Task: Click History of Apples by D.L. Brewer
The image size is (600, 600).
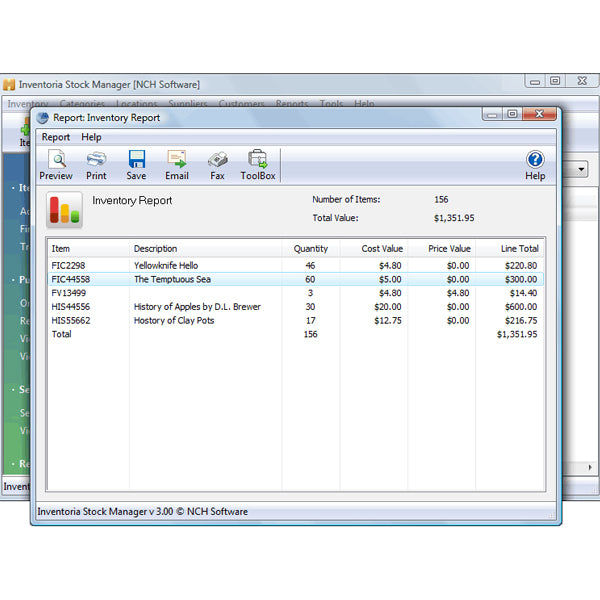Action: click(x=197, y=307)
